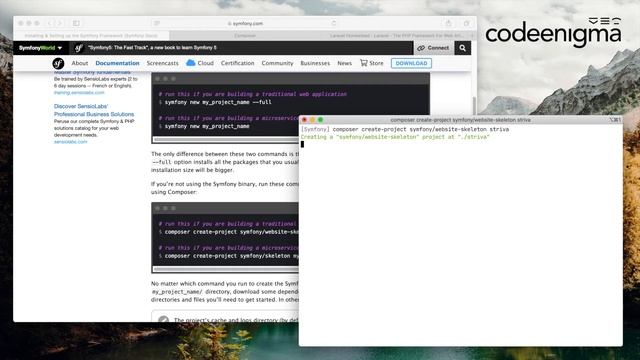
Task: Open the search magnifier in the Symfony header
Action: click(462, 48)
